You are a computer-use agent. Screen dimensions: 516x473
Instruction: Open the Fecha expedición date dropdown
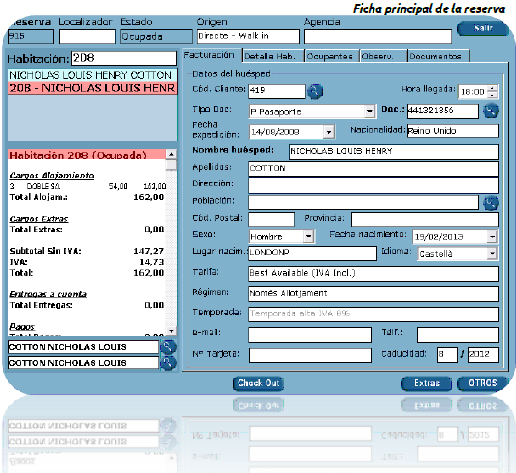(x=329, y=132)
